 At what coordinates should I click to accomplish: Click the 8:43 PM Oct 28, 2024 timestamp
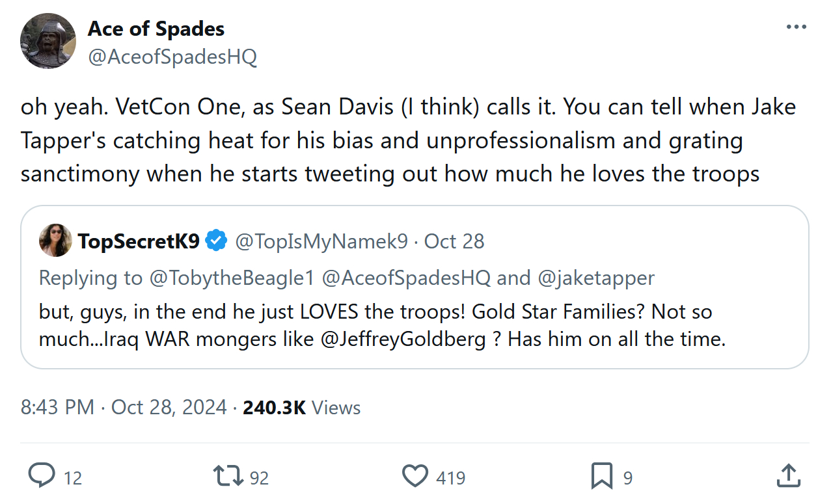(124, 408)
